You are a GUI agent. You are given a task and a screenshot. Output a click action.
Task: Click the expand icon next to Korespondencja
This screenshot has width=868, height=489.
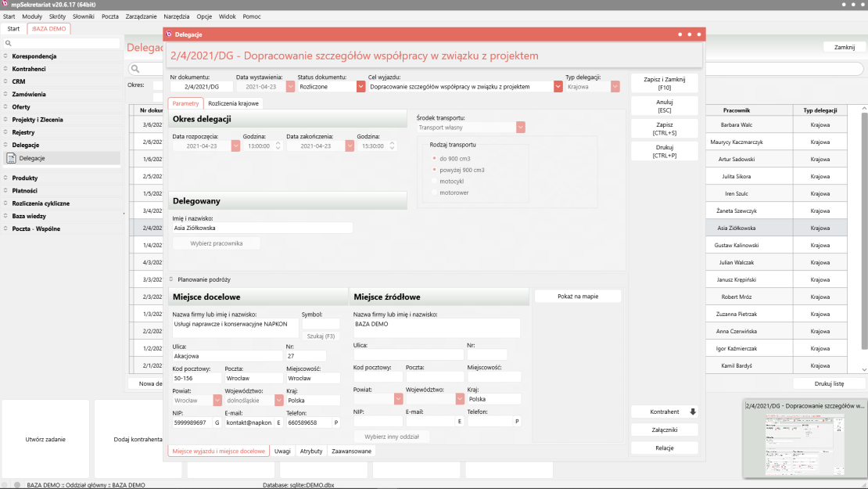tap(6, 56)
